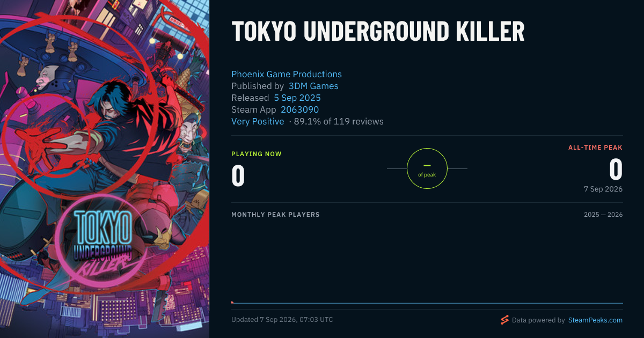Click the Tokyo Underground Killer title heading
644x338 pixels.
coord(378,32)
